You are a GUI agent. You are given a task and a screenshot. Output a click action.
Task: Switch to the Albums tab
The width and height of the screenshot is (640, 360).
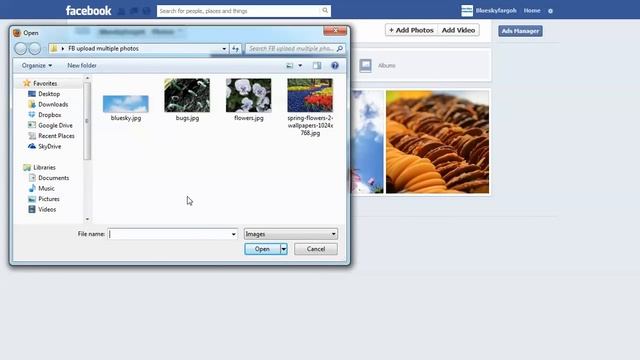tap(386, 65)
